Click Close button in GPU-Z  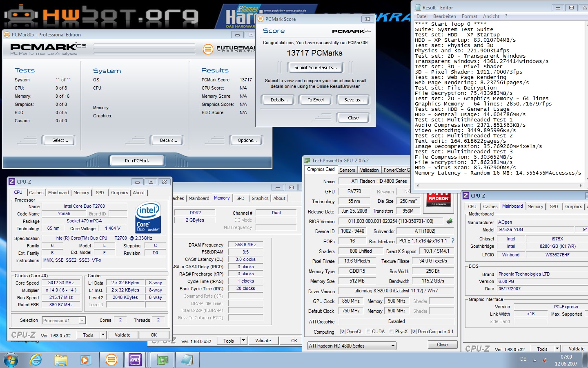click(442, 345)
